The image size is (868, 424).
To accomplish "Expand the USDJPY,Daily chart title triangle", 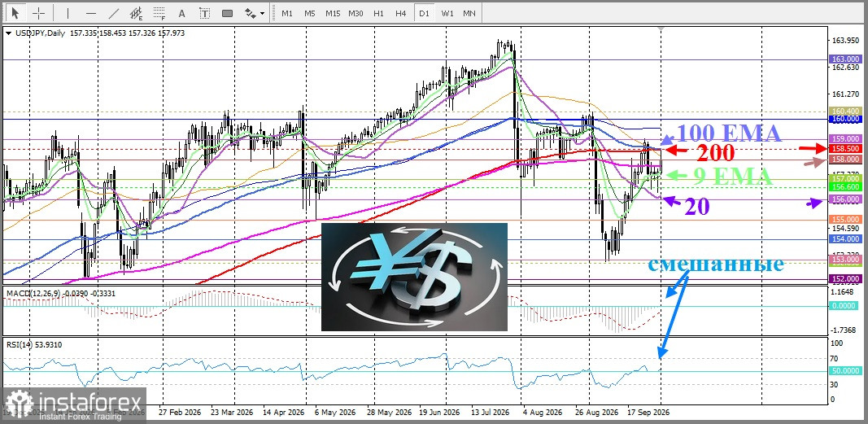I will pos(8,33).
